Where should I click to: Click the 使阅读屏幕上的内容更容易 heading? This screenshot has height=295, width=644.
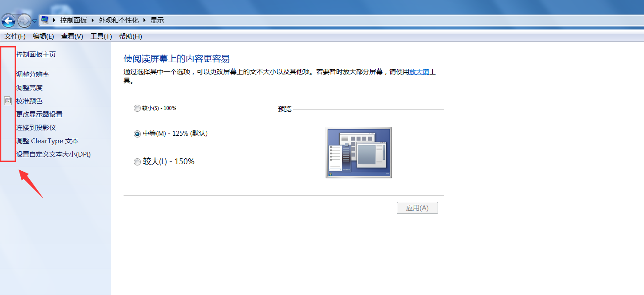click(x=177, y=59)
